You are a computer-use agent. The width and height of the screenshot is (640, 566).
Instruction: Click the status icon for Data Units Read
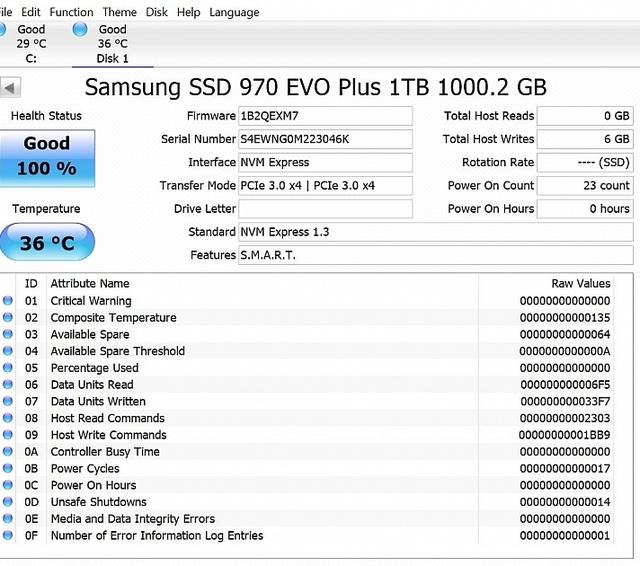[x=8, y=384]
